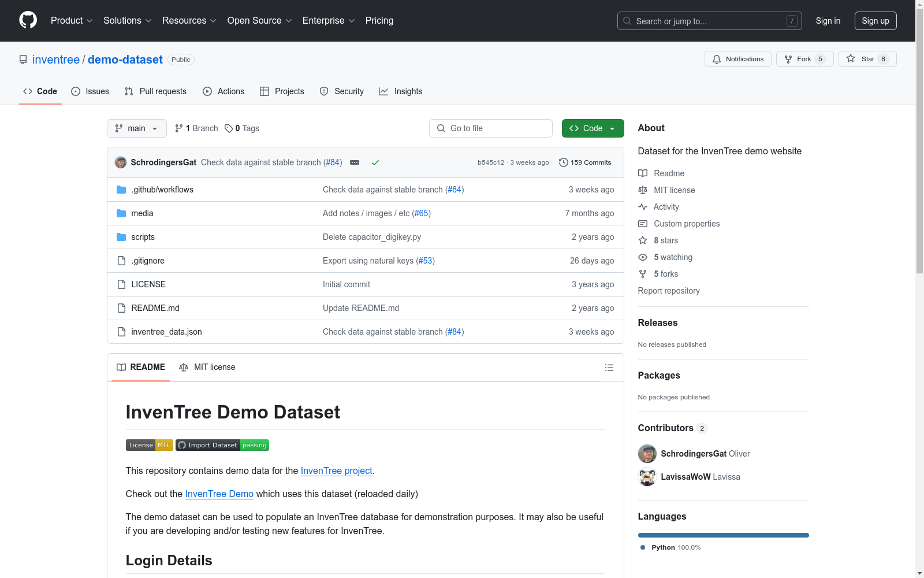Switch to the MIT license tab in README panel

pos(207,367)
